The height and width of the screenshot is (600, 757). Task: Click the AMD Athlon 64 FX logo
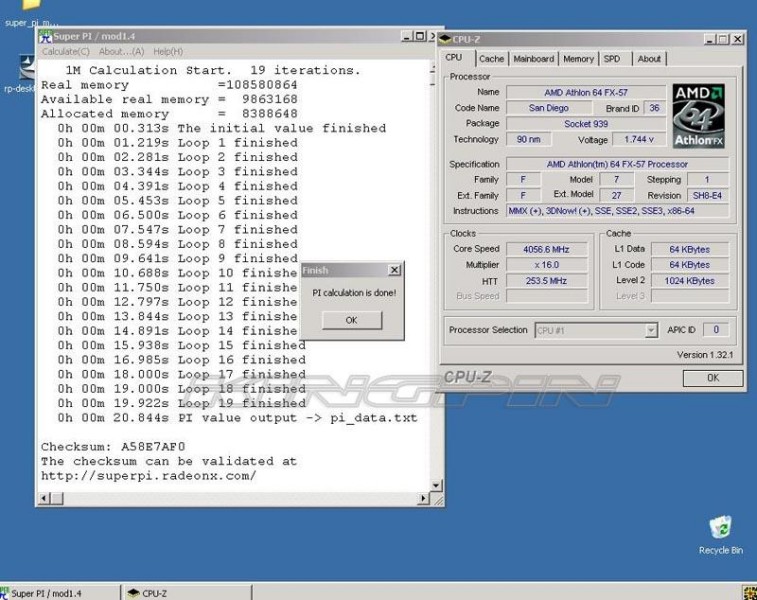click(699, 116)
